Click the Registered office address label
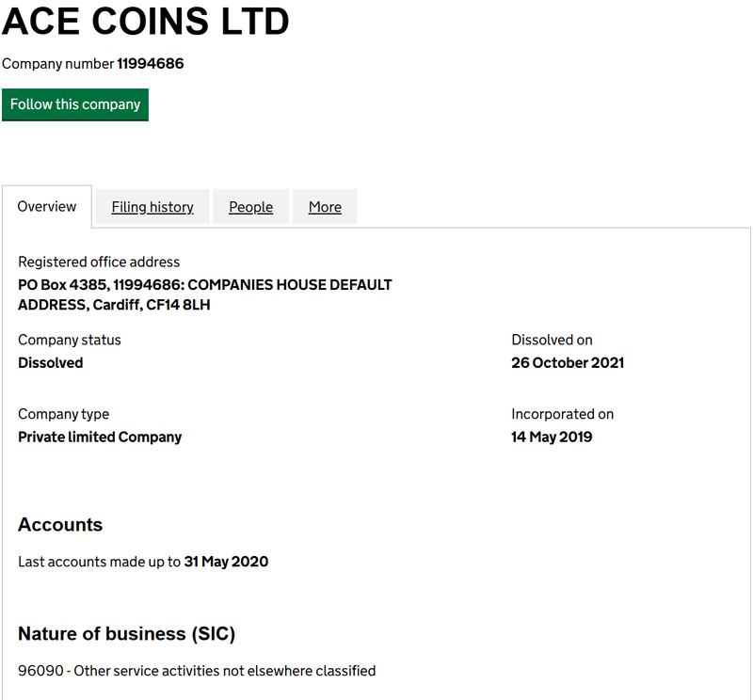753x700 pixels. coord(99,262)
